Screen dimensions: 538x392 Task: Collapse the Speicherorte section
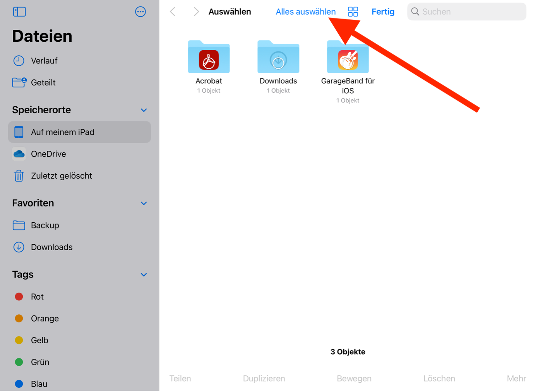point(144,110)
